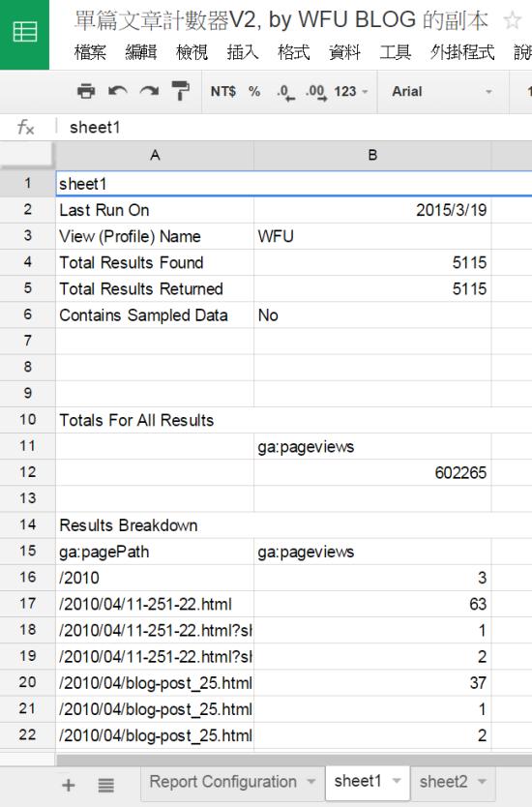Image resolution: width=532 pixels, height=807 pixels.
Task: Select the value 37 cell
Action: coord(372,682)
